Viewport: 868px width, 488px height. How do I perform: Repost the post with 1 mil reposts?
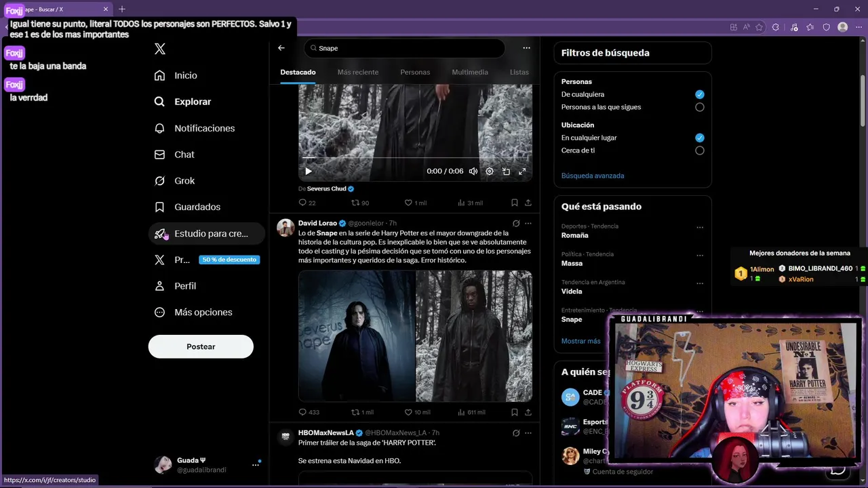(362, 412)
